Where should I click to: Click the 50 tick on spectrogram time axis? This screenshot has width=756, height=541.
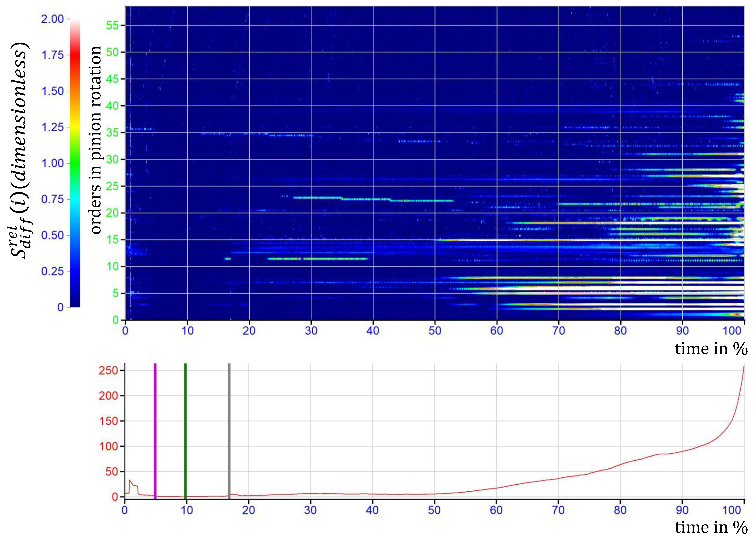coord(435,330)
